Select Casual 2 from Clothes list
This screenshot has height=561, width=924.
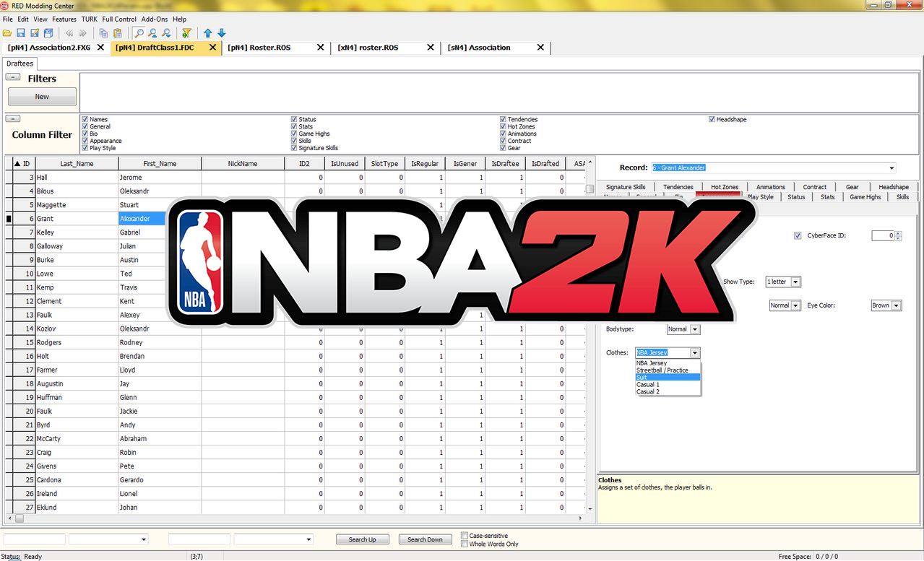point(668,392)
